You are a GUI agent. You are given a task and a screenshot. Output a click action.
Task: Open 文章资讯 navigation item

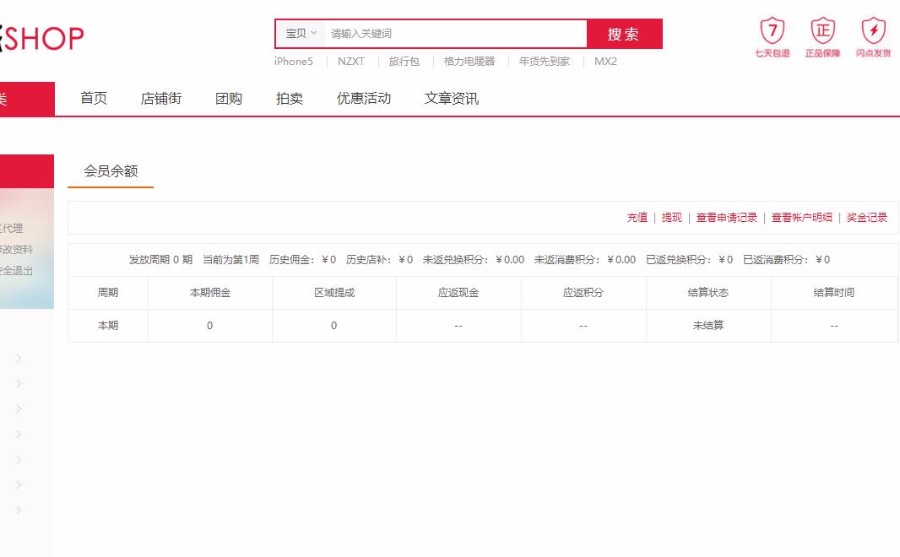(452, 99)
